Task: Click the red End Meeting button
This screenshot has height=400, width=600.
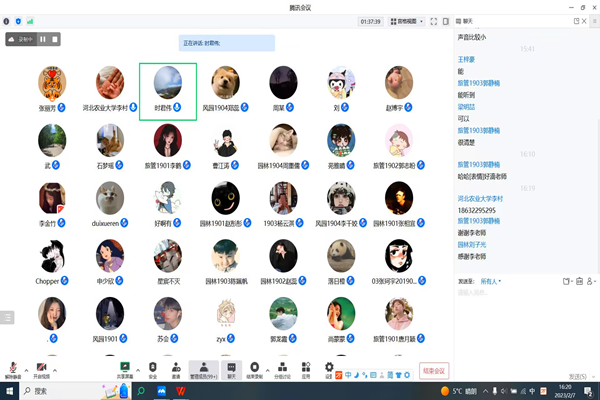Action: (x=433, y=369)
